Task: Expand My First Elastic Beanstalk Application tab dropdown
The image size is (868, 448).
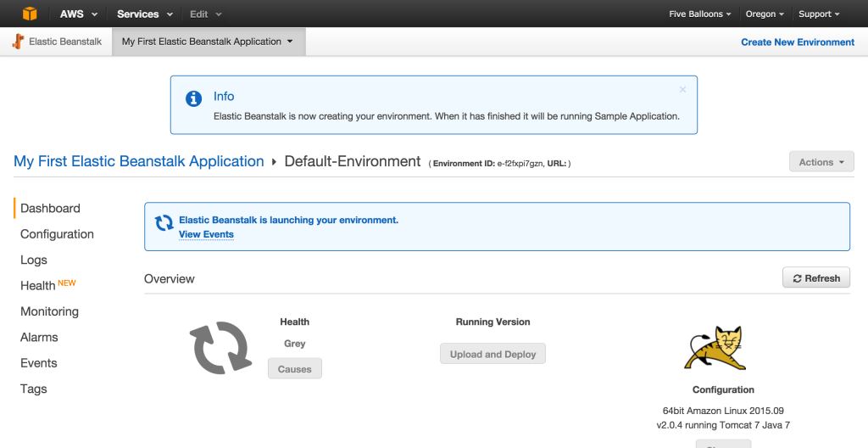Action: (x=209, y=42)
